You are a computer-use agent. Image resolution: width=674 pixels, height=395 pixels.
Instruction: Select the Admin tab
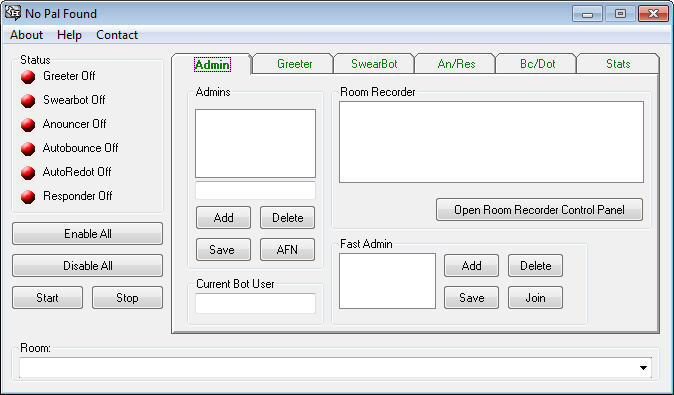[212, 64]
